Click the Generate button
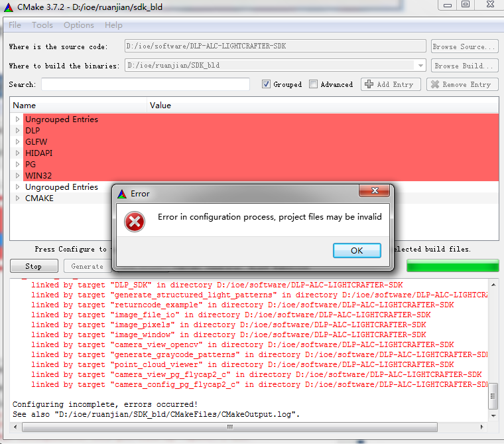504x444 pixels. pos(88,266)
